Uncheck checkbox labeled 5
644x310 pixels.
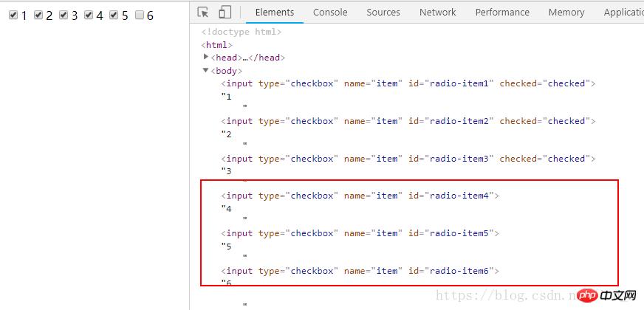pos(114,15)
